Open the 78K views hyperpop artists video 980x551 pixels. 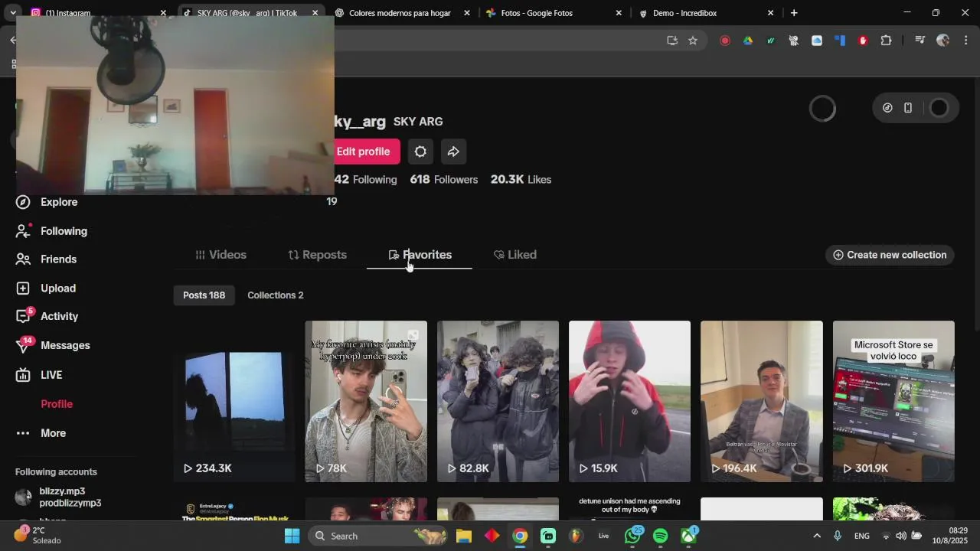(x=366, y=401)
